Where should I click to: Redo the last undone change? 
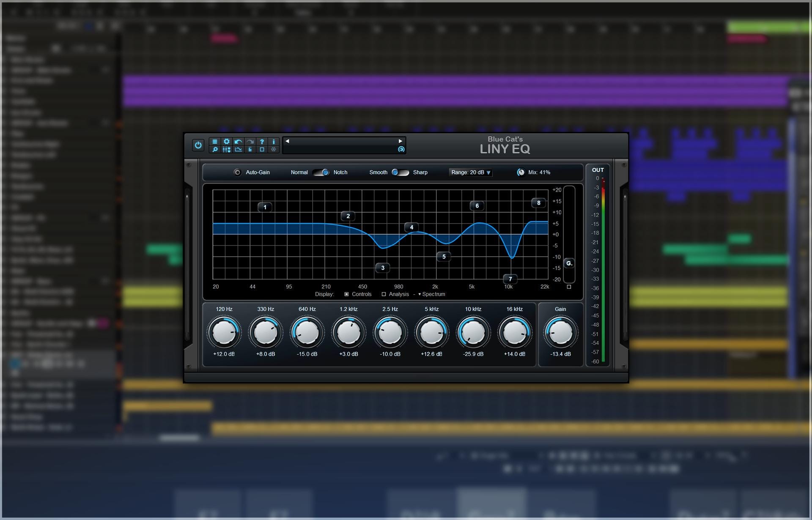tap(250, 142)
